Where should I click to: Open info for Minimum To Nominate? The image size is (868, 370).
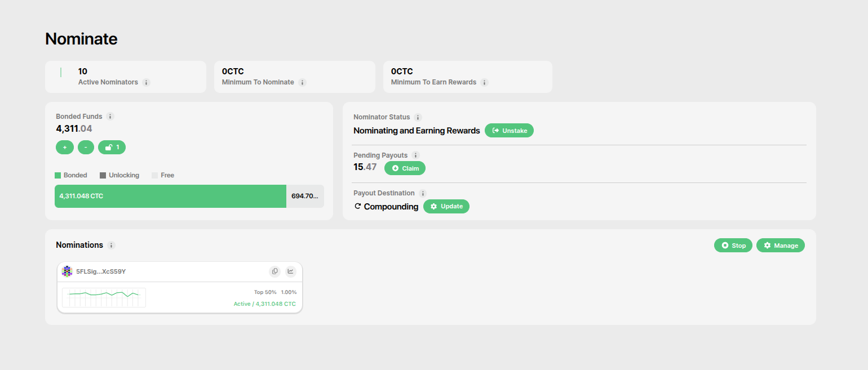point(302,82)
